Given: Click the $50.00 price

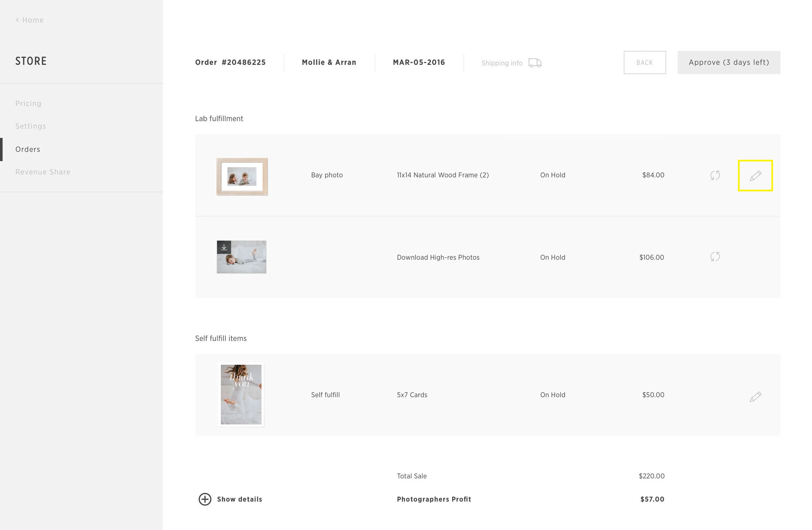Looking at the screenshot, I should tap(653, 395).
